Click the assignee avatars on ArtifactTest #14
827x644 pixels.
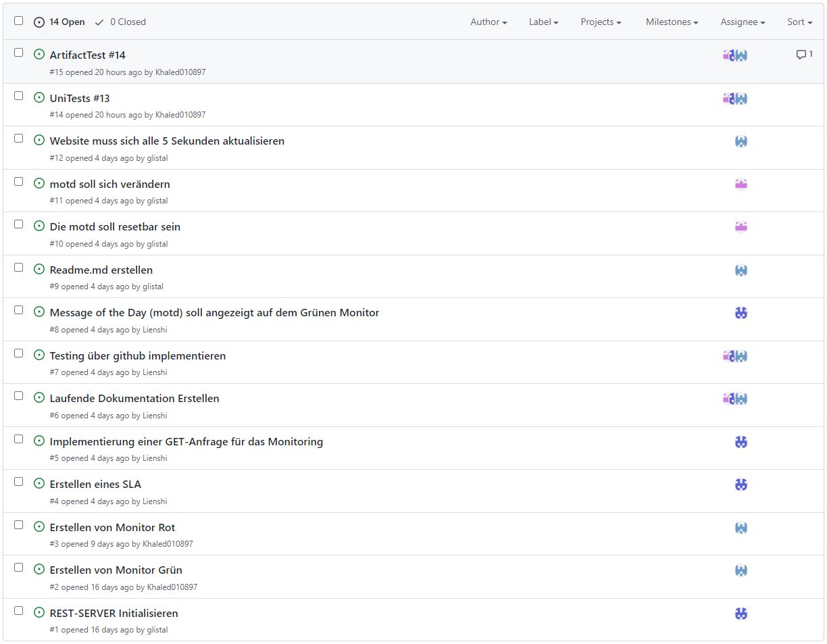point(735,55)
